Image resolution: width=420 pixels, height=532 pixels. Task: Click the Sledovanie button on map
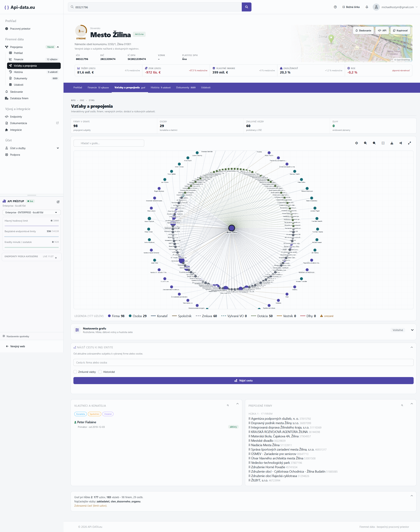point(363,30)
